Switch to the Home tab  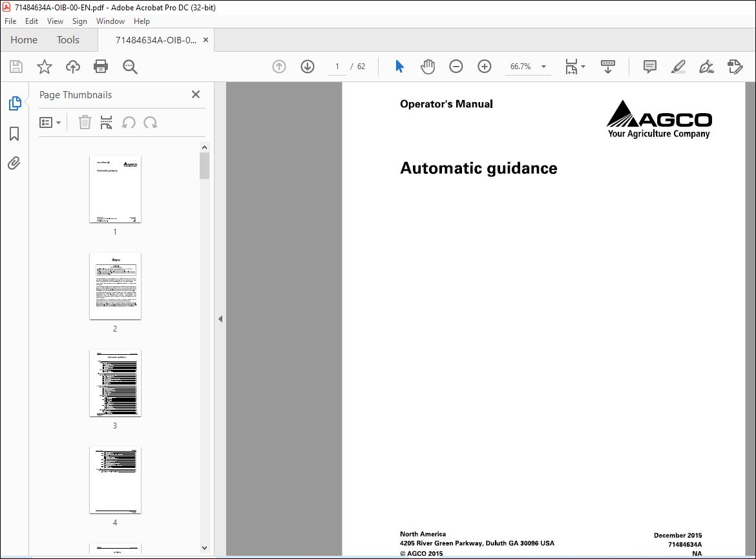24,40
